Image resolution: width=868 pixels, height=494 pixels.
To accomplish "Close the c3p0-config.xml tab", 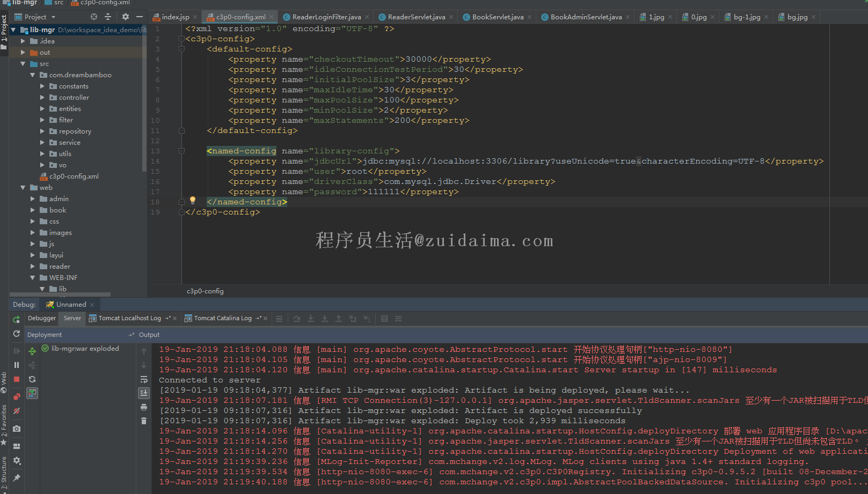I will point(271,17).
